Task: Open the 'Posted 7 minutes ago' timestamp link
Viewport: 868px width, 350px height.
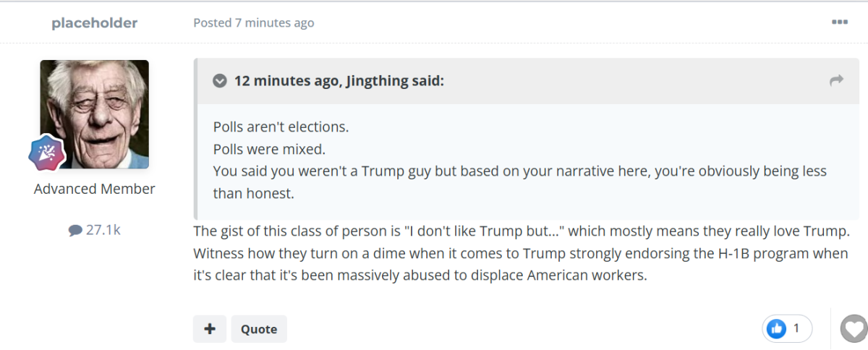Action: click(254, 22)
